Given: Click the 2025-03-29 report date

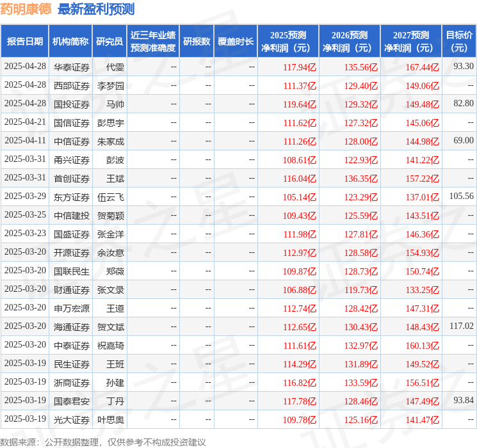Looking at the screenshot, I should tap(25, 196).
